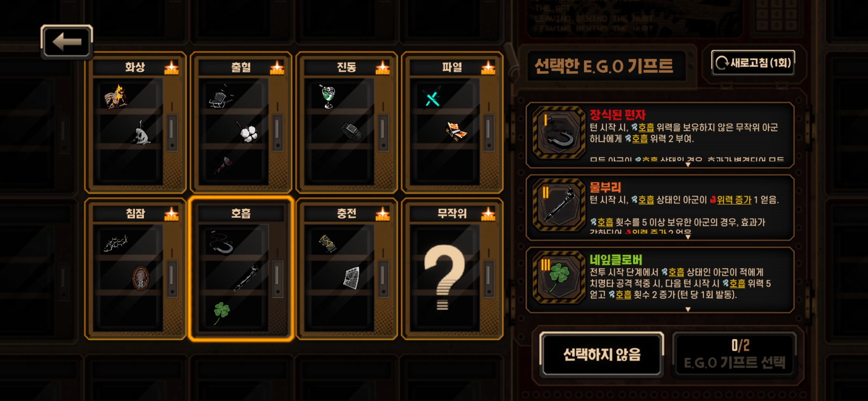Select the thorn crown gift in 침잠 cabinet
The width and height of the screenshot is (868, 401).
pyautogui.click(x=116, y=243)
